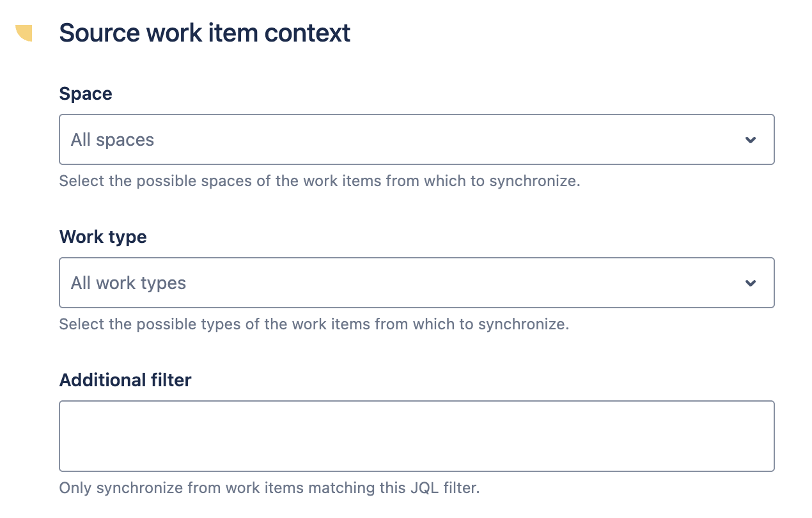Click the help text about possible spaces

[x=320, y=181]
